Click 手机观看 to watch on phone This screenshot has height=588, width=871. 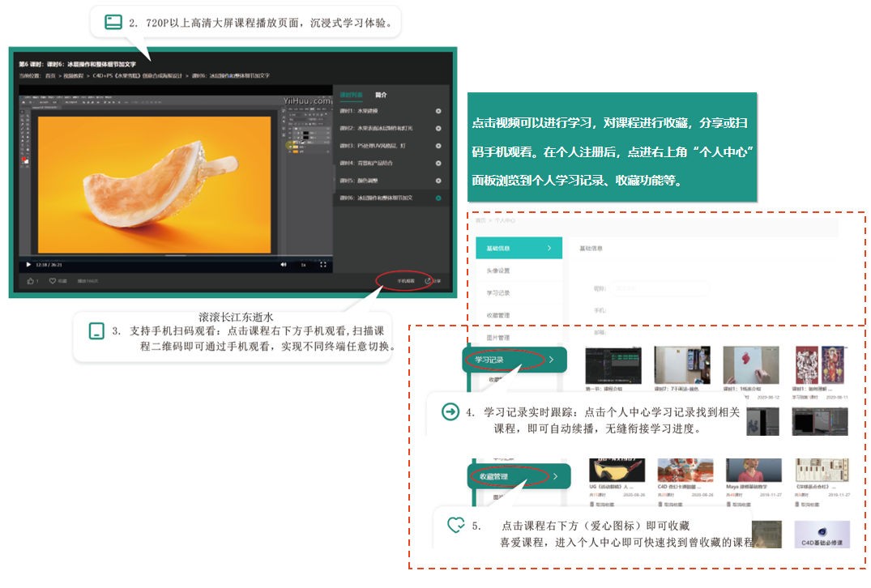point(405,281)
